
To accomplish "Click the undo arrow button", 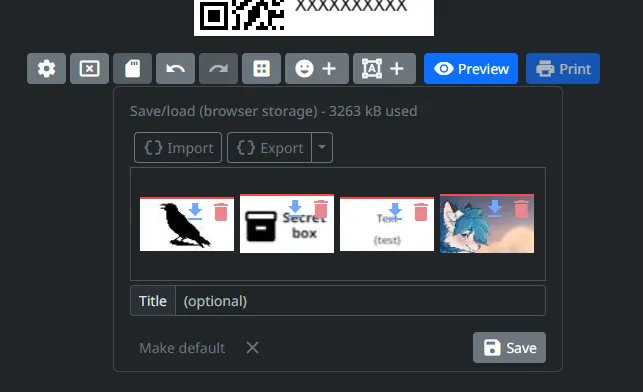I will click(x=176, y=68).
